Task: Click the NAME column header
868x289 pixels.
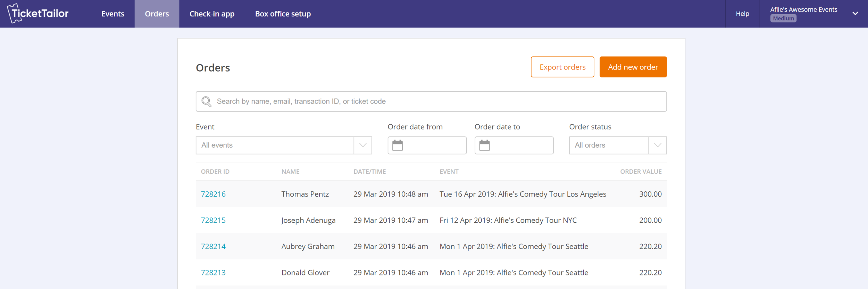Action: pos(291,172)
